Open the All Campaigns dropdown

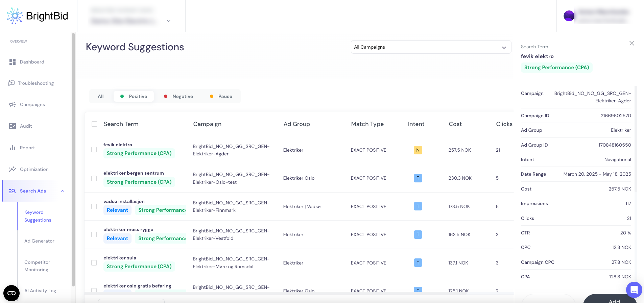[x=431, y=47]
